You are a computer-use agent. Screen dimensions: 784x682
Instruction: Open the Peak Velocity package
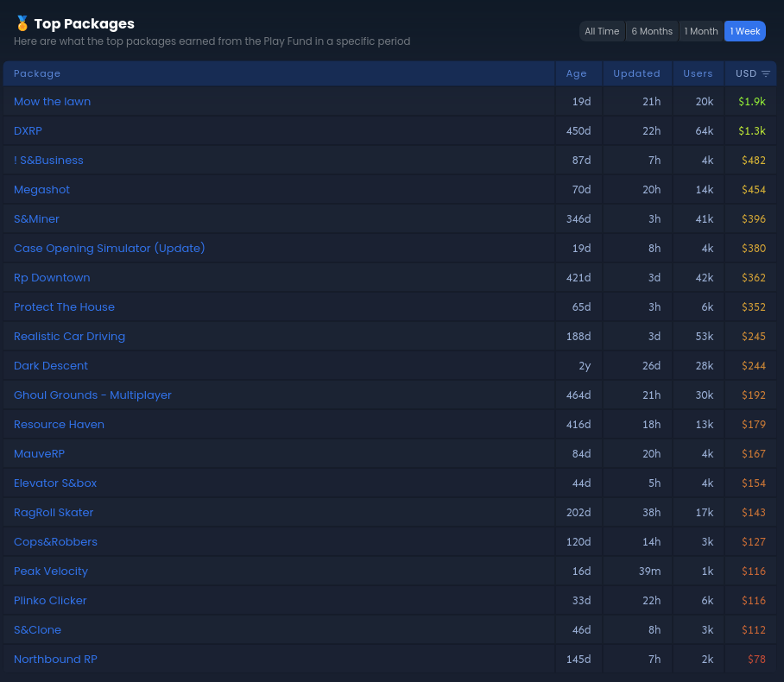coord(50,571)
